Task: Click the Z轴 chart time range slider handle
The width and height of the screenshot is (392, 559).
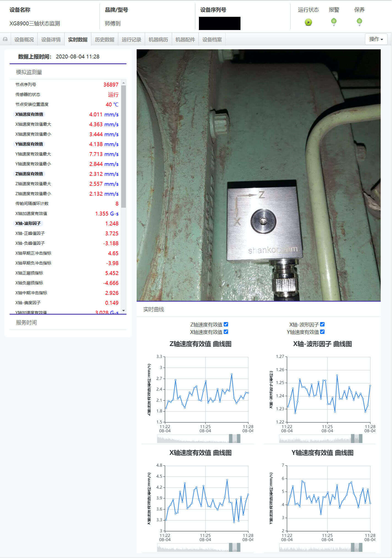Action: coord(231,438)
